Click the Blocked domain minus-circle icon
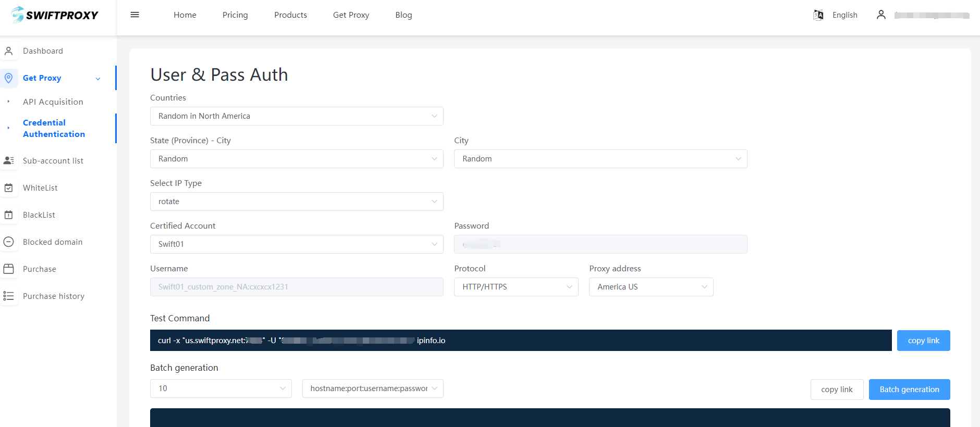980x427 pixels. tap(8, 242)
